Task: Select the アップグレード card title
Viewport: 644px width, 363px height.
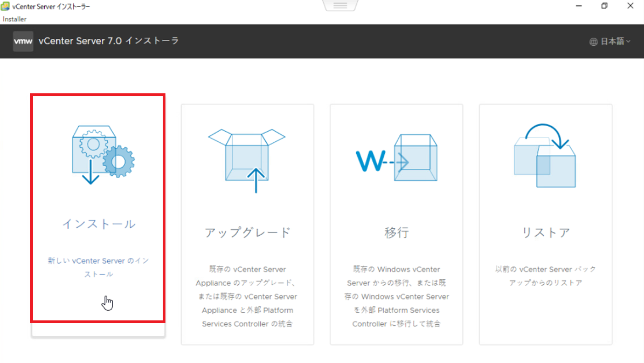Action: pos(247,232)
